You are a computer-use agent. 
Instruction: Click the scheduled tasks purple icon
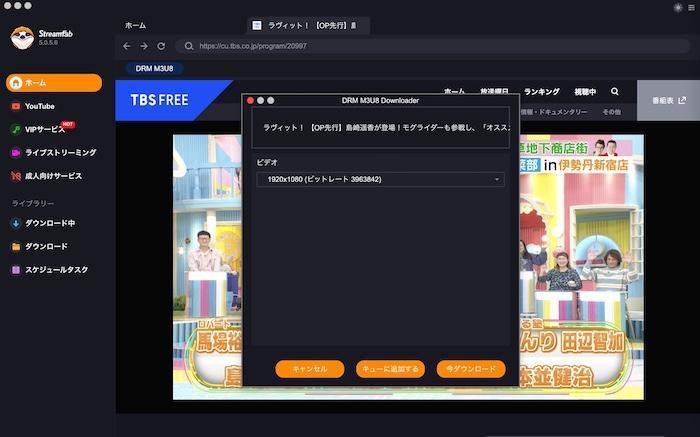[x=16, y=270]
